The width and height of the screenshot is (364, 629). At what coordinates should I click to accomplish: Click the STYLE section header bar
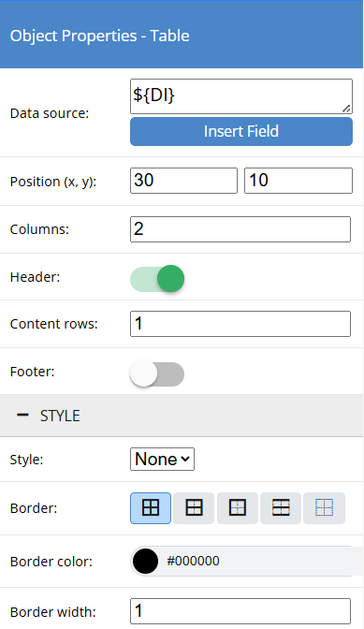(182, 416)
